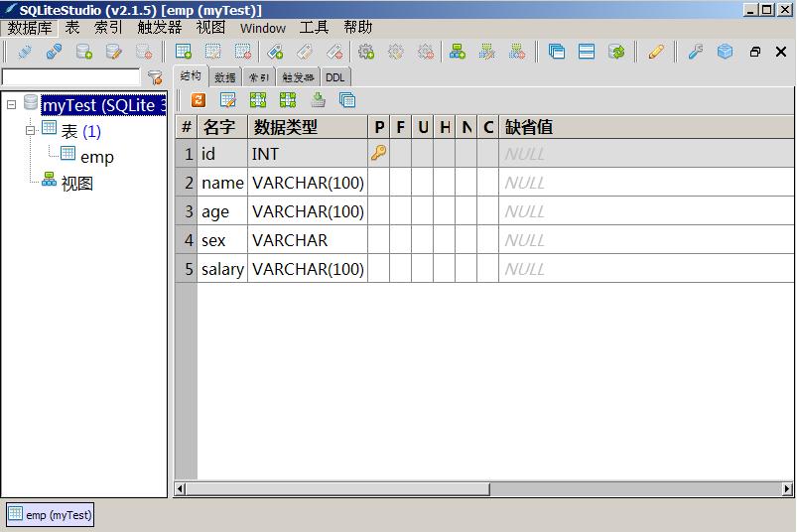
Task: Switch to the DDL tab
Action: 335,77
